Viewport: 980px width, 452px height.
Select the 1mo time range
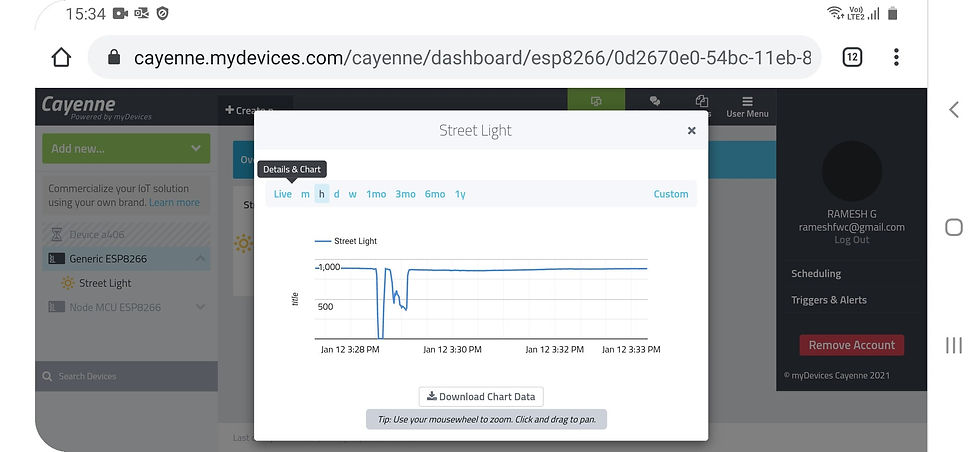point(376,194)
